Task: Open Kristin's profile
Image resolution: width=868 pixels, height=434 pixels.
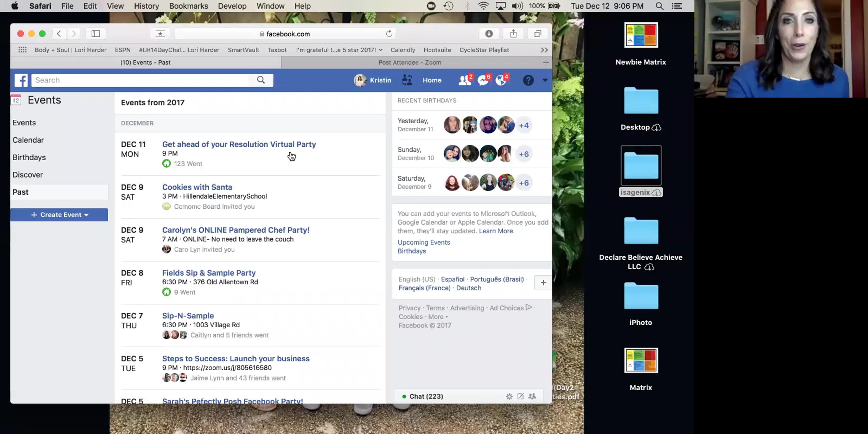Action: pos(373,80)
